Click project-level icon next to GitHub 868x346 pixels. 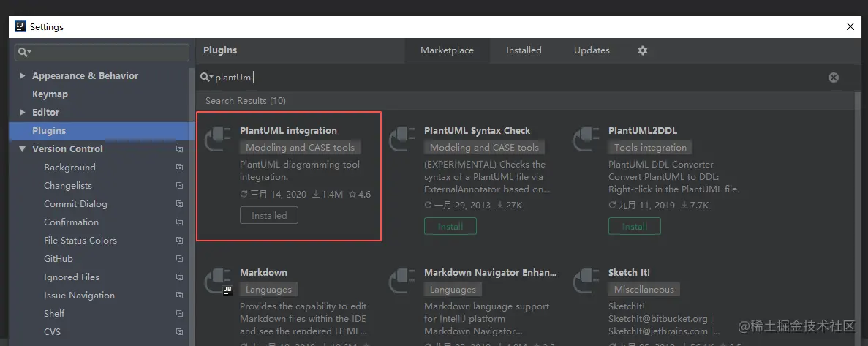179,258
